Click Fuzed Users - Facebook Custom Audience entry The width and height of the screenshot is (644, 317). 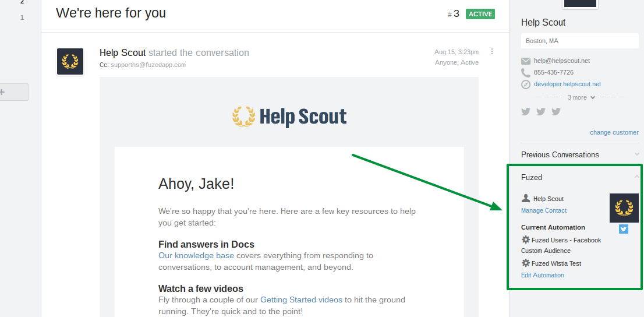tap(561, 245)
